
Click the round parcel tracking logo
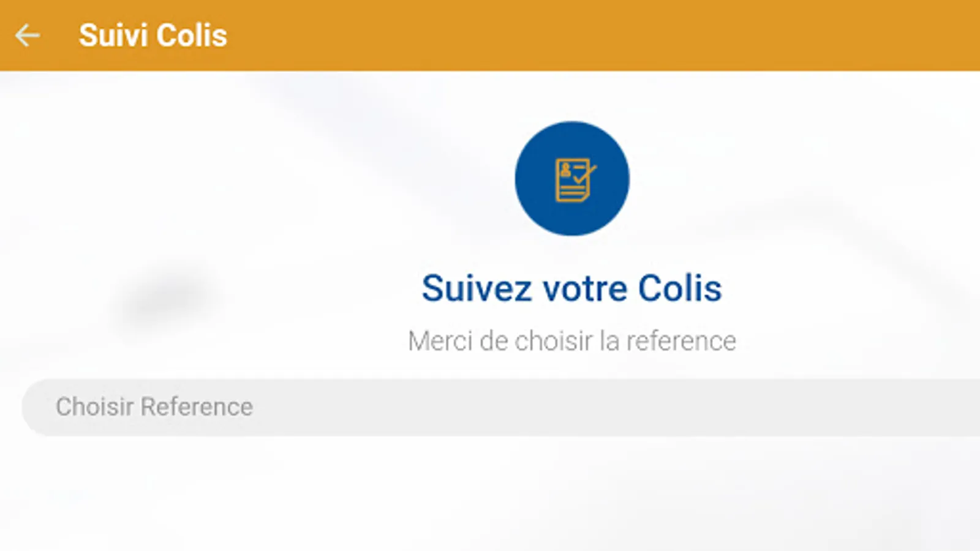pos(571,178)
